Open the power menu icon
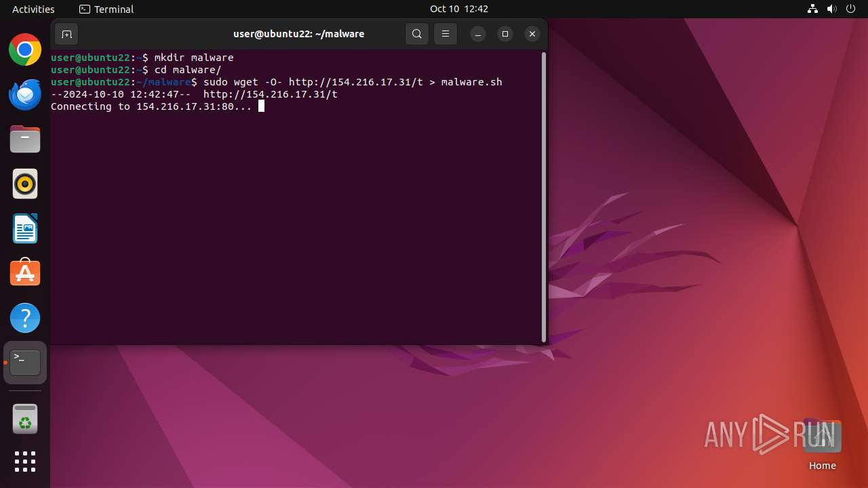Screen dimensions: 868x488 (851, 9)
